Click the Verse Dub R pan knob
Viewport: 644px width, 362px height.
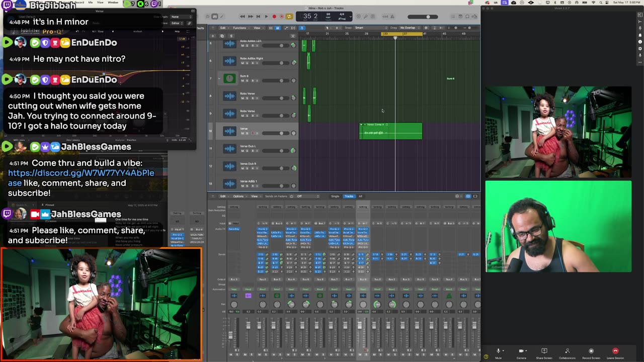click(294, 168)
